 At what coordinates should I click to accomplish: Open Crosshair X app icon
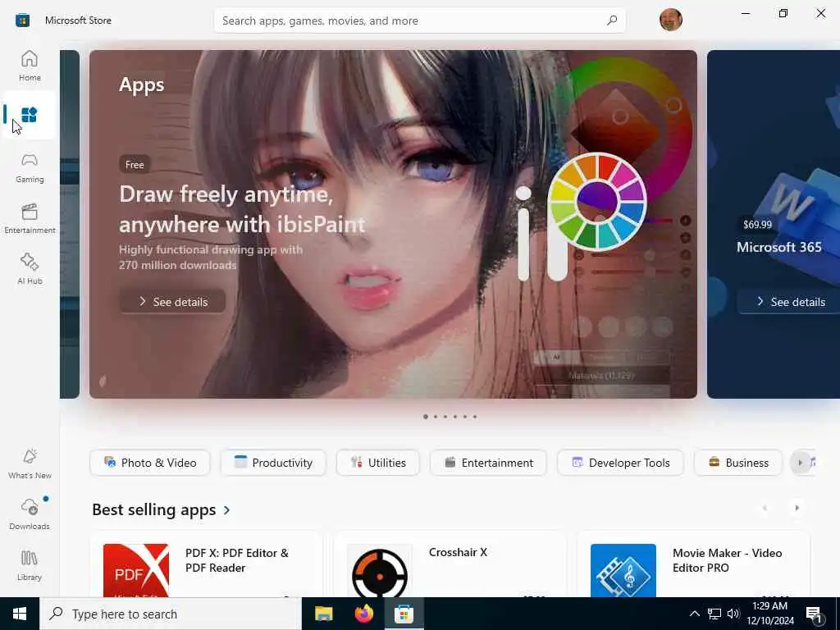pyautogui.click(x=380, y=571)
